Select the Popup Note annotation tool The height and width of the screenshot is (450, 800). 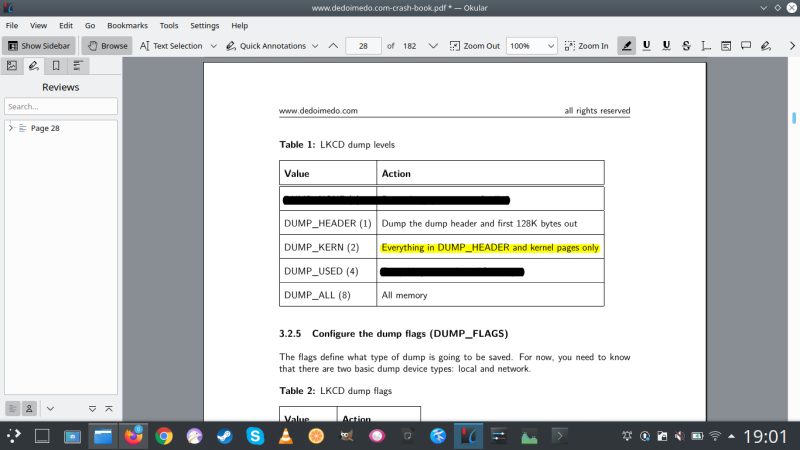[x=746, y=46]
